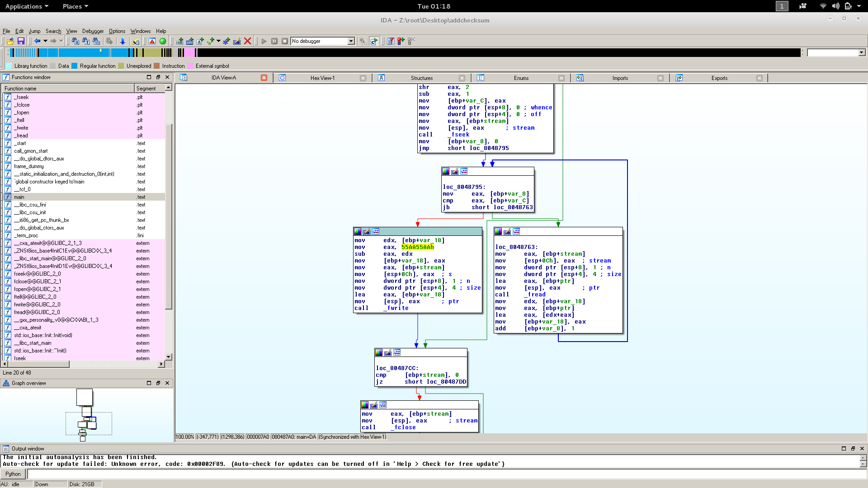Open the dropdown right of the navigation band
This screenshot has width=868, height=488.
click(861, 53)
